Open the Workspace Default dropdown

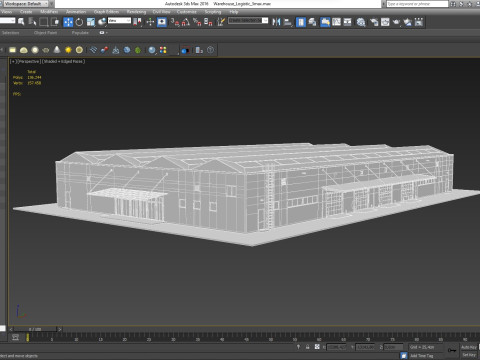click(26, 4)
